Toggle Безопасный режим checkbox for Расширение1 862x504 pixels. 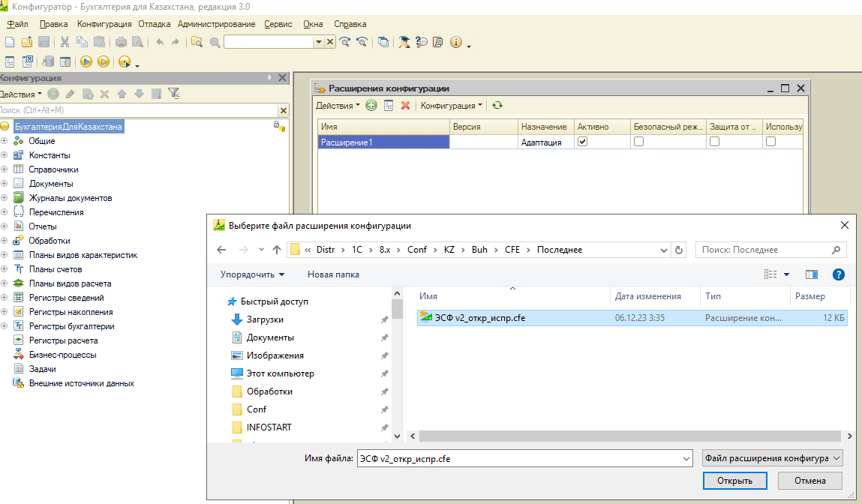(x=638, y=142)
